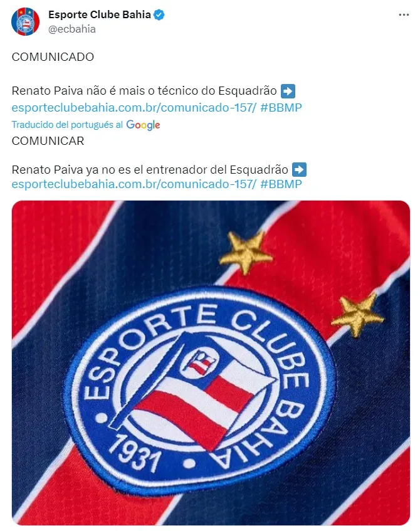Click the arrow emoji in original Portuguese text
420x531 pixels.
288,91
